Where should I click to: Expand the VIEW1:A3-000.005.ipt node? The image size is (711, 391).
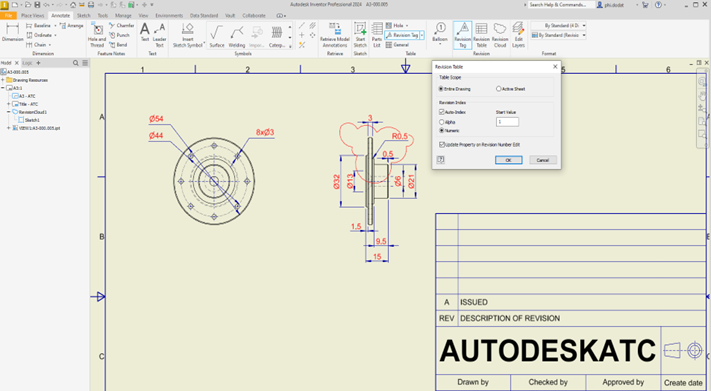coord(9,128)
